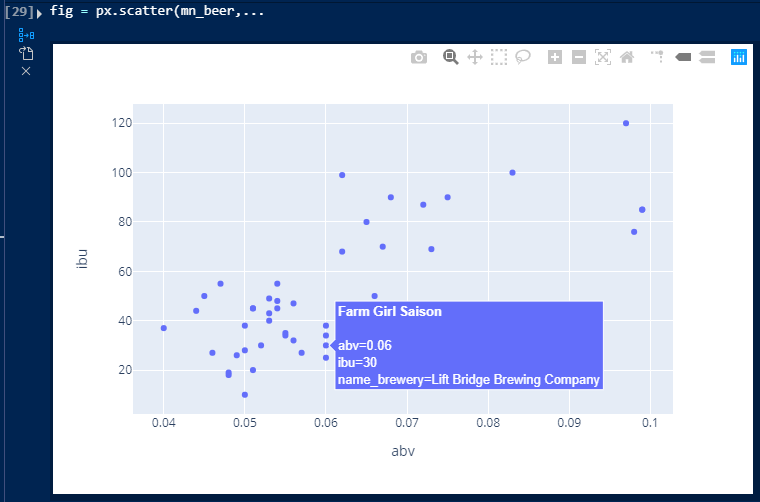Choose the Box Select tool
Screen dimensions: 760x502
tap(499, 57)
